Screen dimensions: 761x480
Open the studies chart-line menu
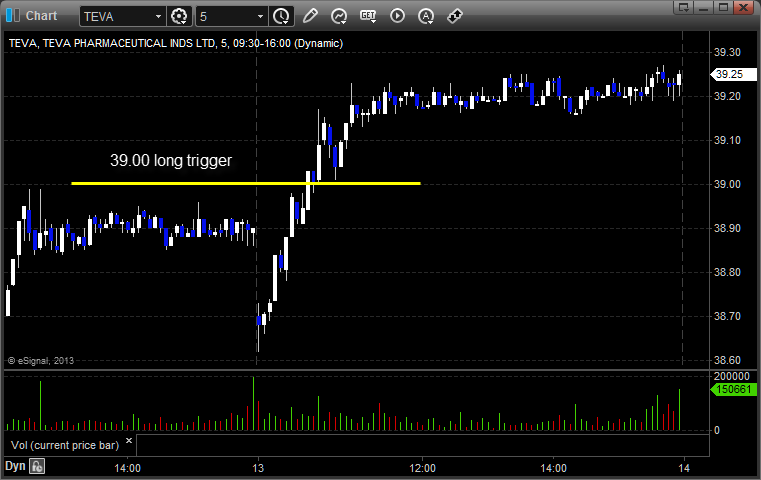339,16
